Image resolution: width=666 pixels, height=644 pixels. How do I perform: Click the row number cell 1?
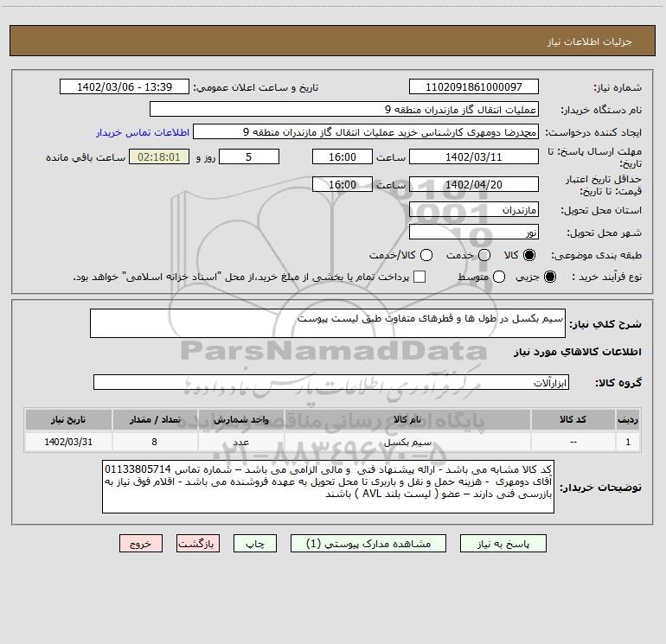tap(628, 442)
